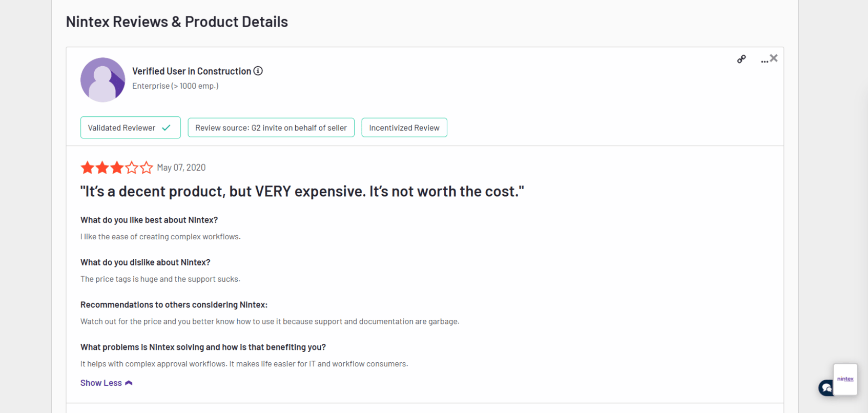The height and width of the screenshot is (413, 868).
Task: Copy the review share link icon
Action: click(741, 59)
